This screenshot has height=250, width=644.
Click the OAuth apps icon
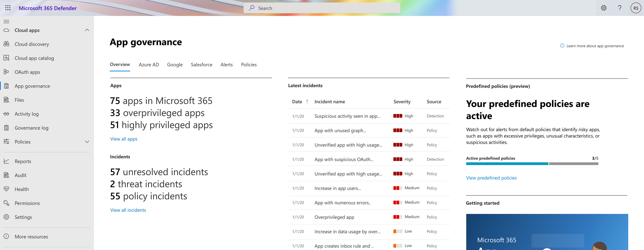(x=7, y=72)
